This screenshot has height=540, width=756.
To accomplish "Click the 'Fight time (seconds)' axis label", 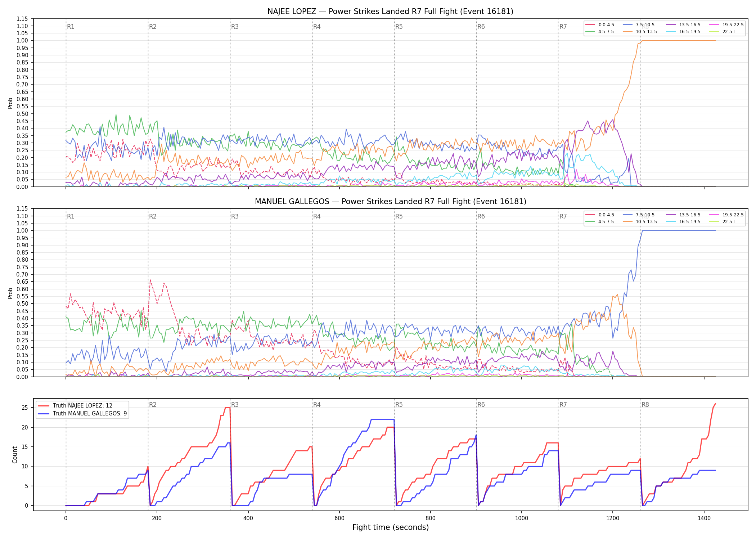I will [391, 527].
